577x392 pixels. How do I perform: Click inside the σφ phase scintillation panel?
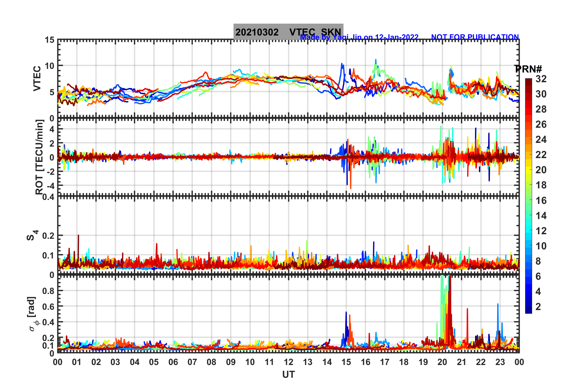288,314
